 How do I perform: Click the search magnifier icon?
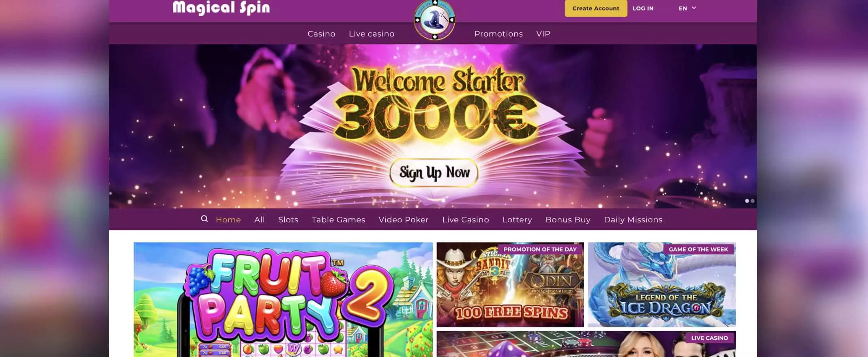tap(204, 219)
